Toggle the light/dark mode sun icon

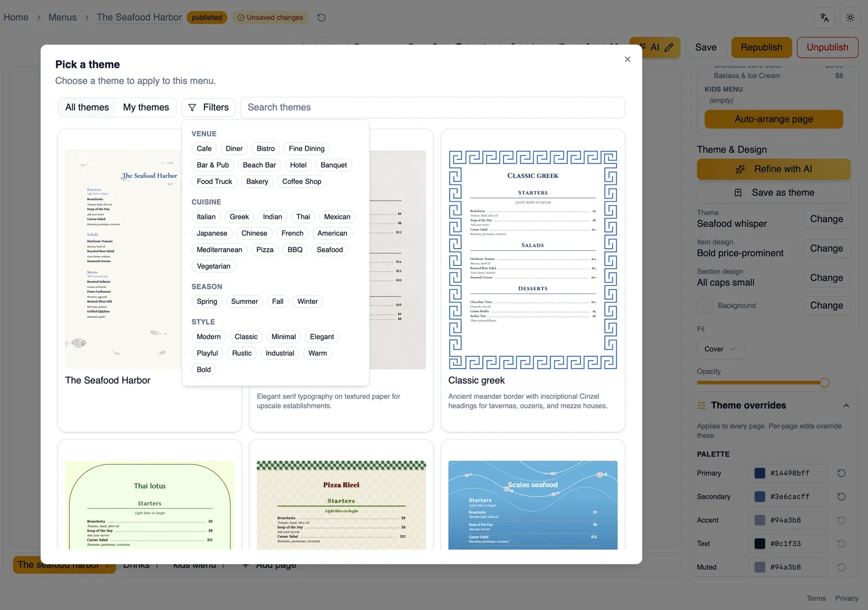850,17
